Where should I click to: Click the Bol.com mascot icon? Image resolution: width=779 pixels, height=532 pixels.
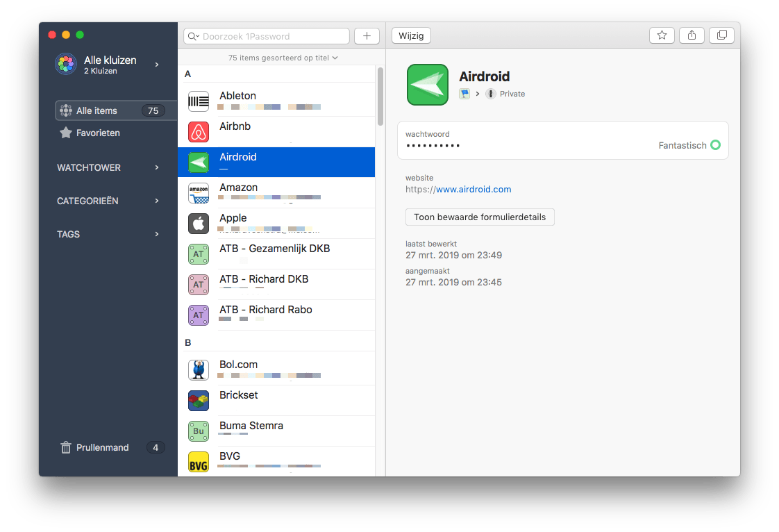(199, 370)
